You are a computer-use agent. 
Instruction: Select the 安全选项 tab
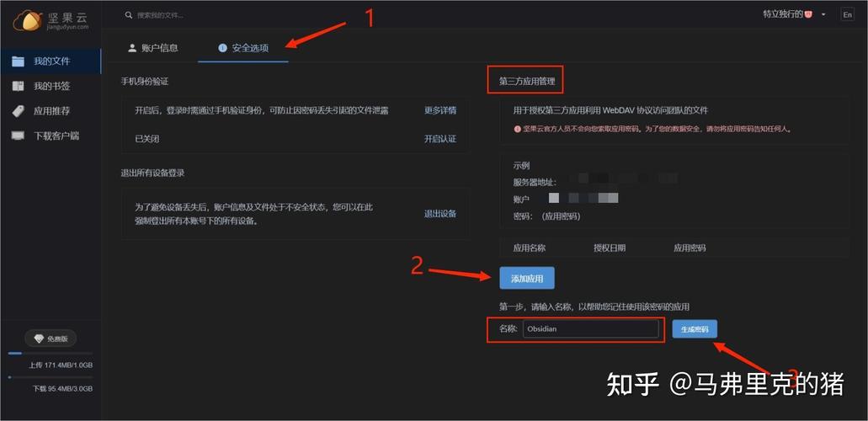pos(243,48)
